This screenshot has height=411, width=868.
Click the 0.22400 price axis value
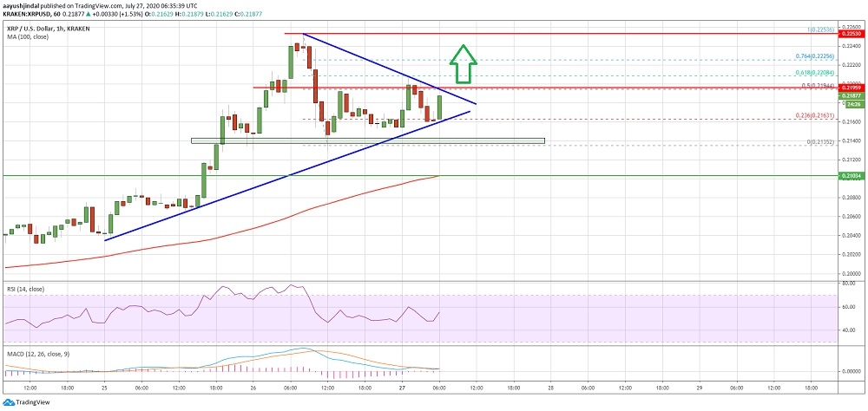point(851,46)
